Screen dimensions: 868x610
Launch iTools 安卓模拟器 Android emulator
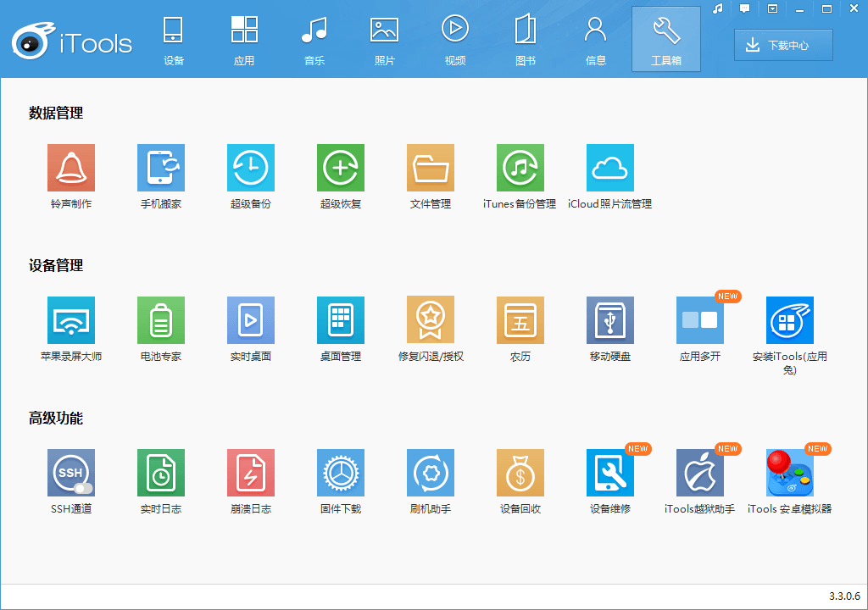click(x=790, y=473)
